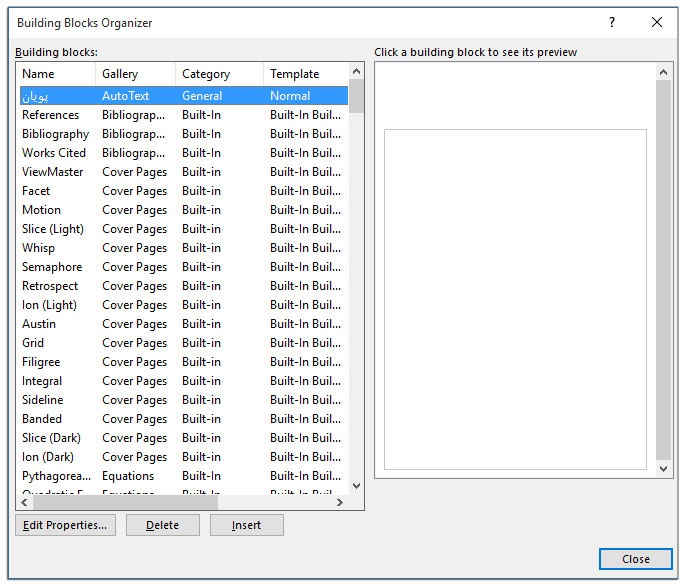Open Edit Properties for selected block
688x587 pixels.
pos(65,525)
